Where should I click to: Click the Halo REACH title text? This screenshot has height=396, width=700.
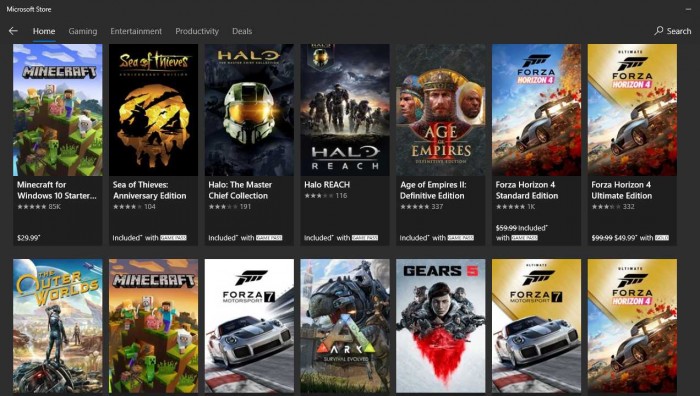coord(327,184)
